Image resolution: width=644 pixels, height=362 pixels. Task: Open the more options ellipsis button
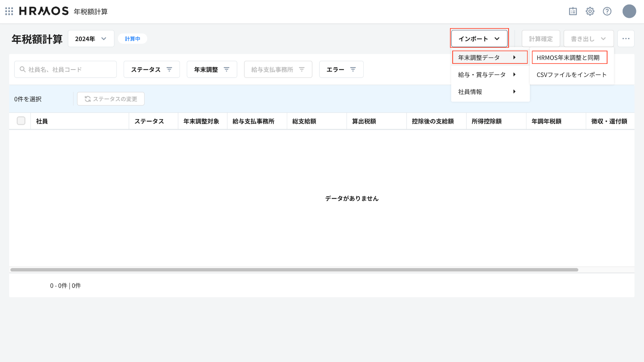(626, 39)
